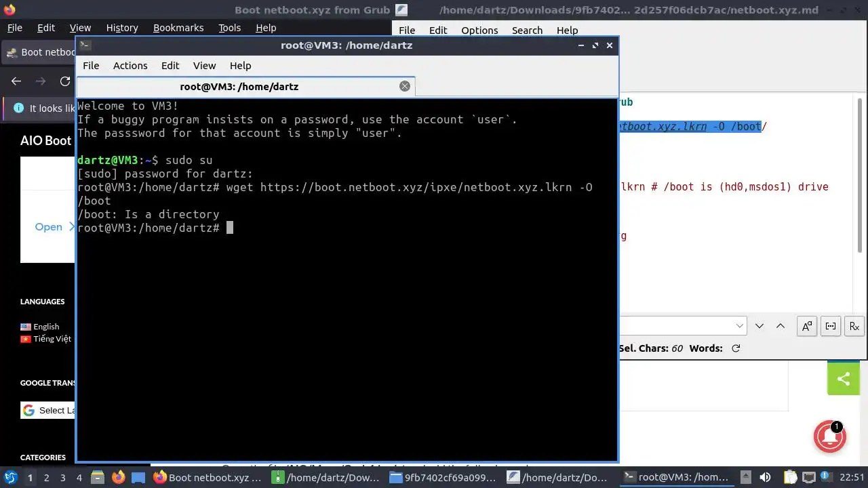Click the info icon in Firefox notification bar

click(18, 108)
